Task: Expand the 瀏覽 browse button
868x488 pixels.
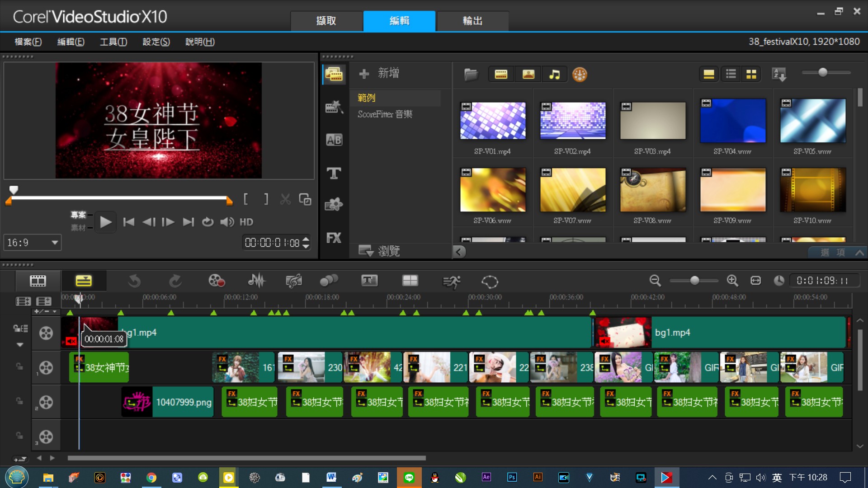Action: [379, 251]
